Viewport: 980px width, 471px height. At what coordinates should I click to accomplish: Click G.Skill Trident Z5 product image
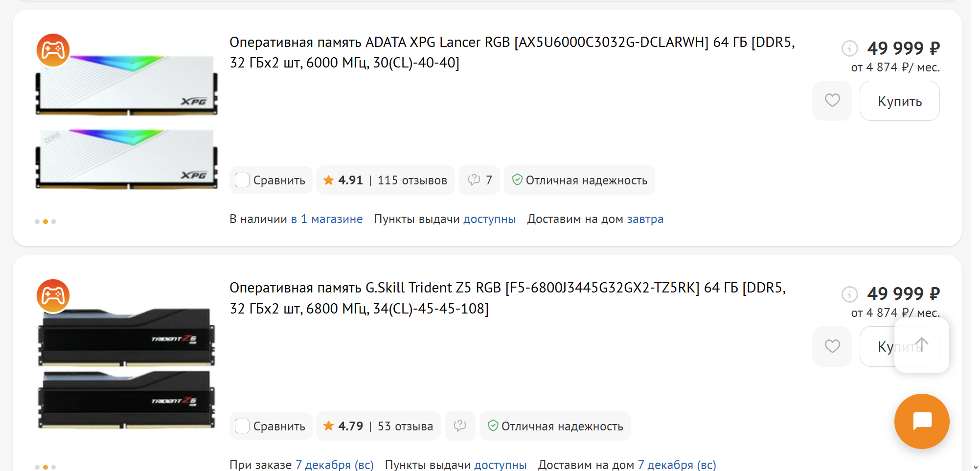click(126, 369)
